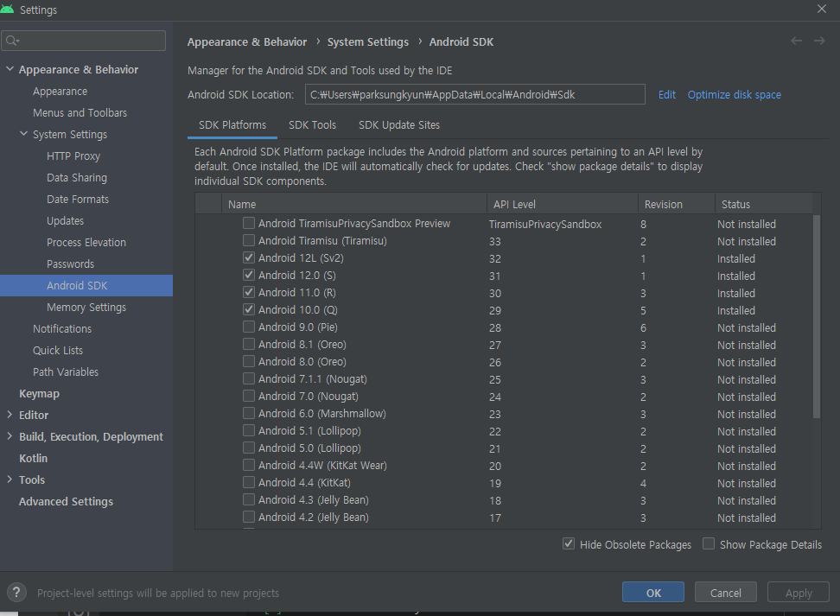The width and height of the screenshot is (840, 616).
Task: Switch to SDK Tools tab
Action: (x=312, y=124)
